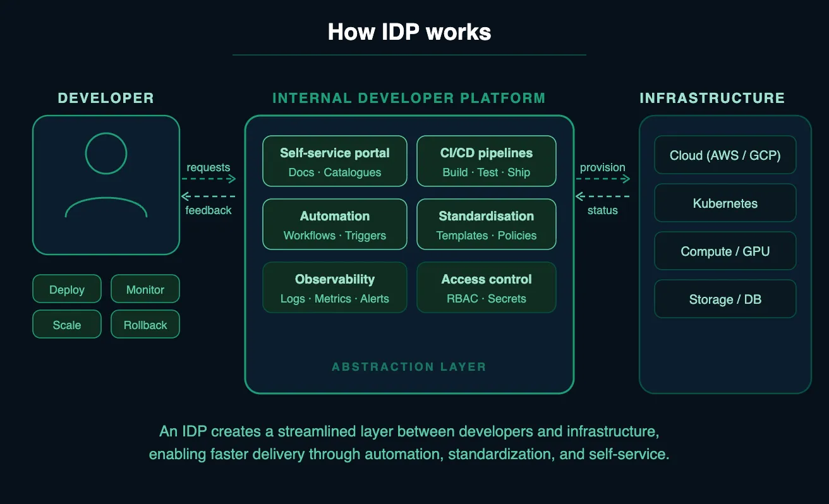Select the Kubernetes infrastructure box

pos(725,203)
